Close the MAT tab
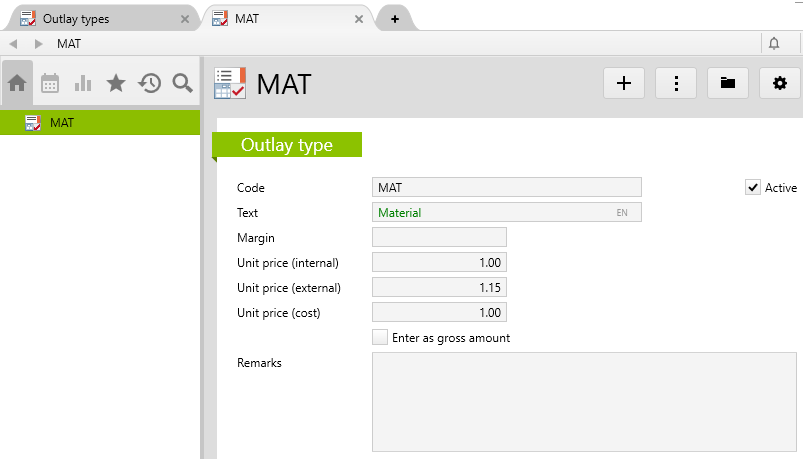Screen dimensions: 803x459 pyautogui.click(x=358, y=19)
